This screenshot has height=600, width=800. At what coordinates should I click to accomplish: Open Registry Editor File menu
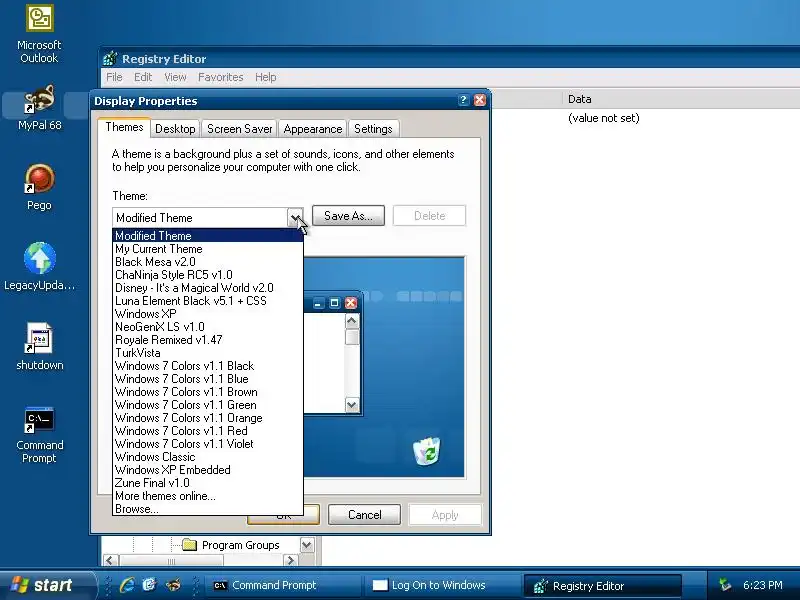(x=114, y=77)
